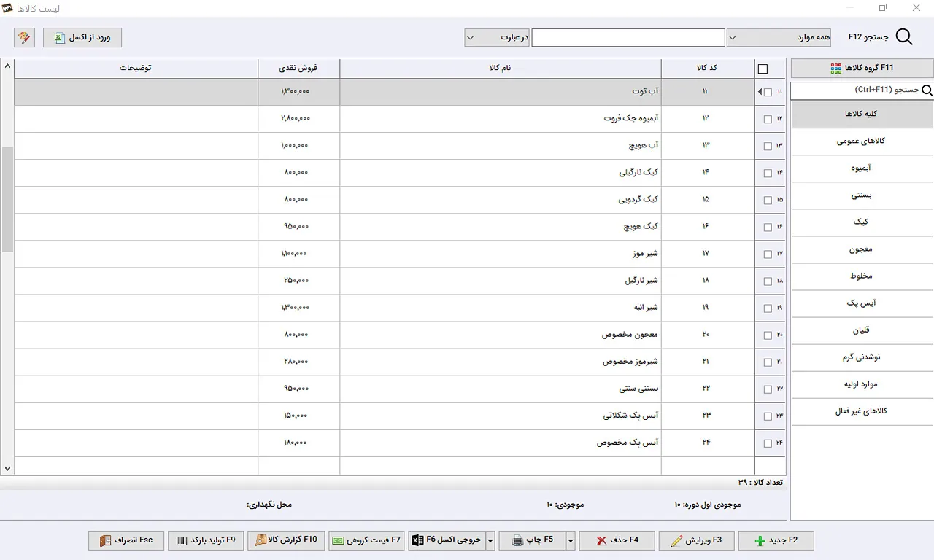
Task: Add a new item with F2 جدید
Action: point(776,540)
